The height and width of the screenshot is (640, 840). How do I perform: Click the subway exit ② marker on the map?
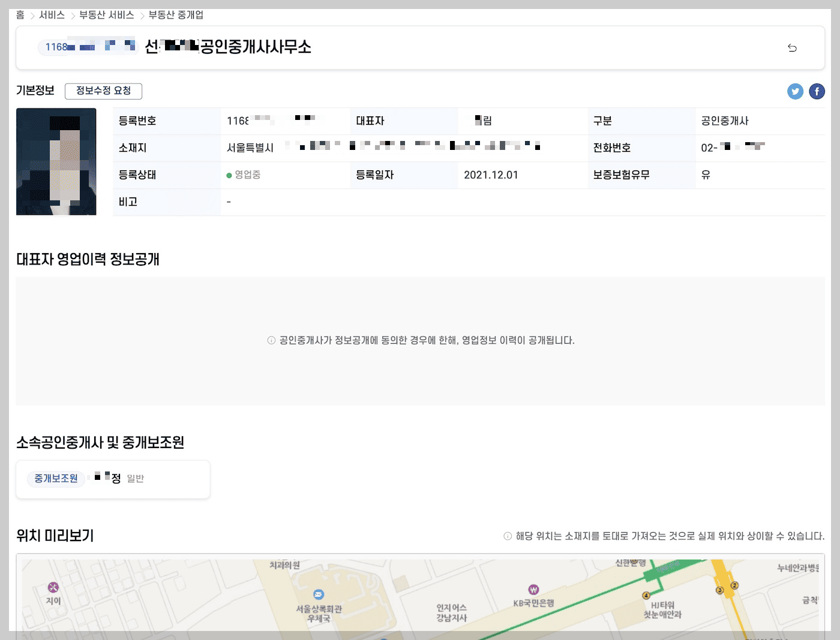(x=735, y=584)
